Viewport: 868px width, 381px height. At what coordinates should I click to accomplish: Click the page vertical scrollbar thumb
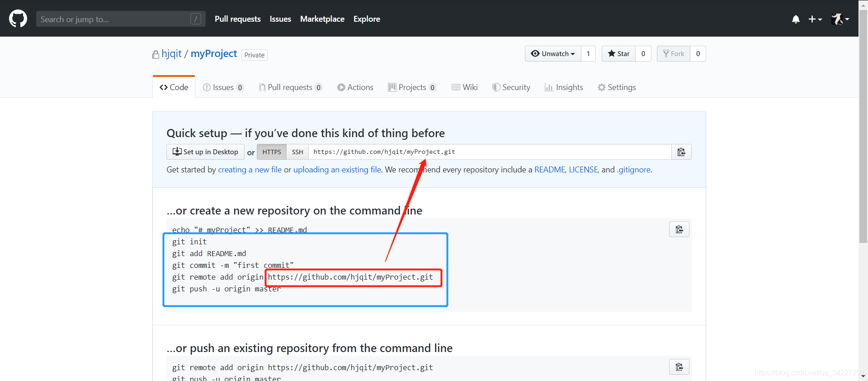point(863,127)
